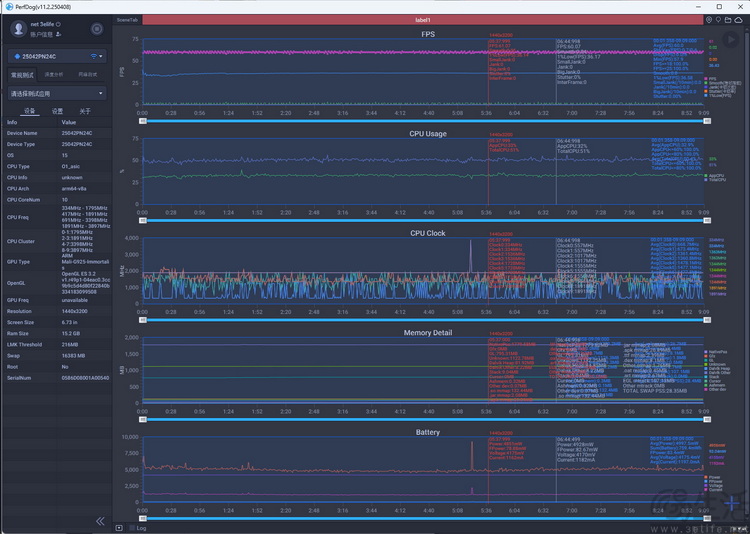Toggle AppCPU legend series
Screen dimensions: 750x534
pos(714,176)
